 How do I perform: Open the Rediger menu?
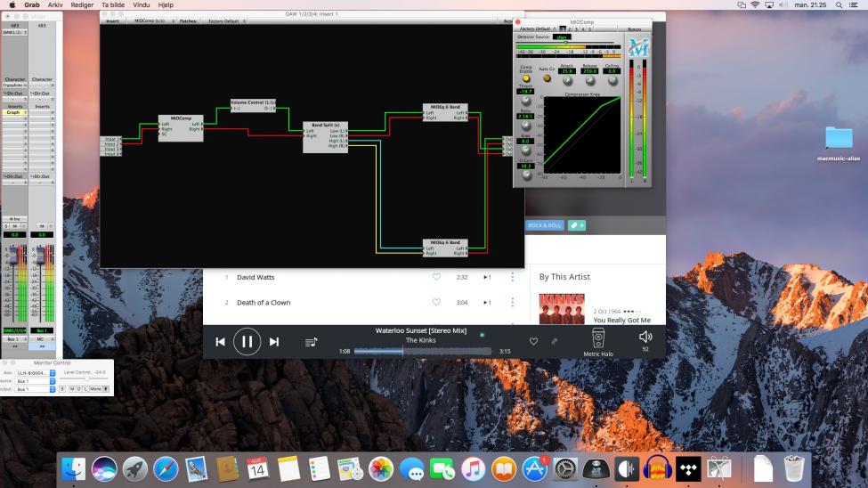pos(82,4)
